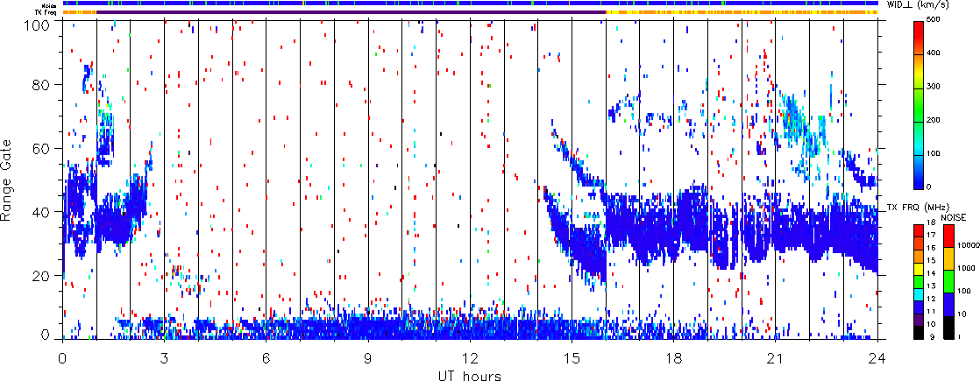Click the blue Noise strip above the plot
Screen dimensions: 980x381
pos(470,4)
